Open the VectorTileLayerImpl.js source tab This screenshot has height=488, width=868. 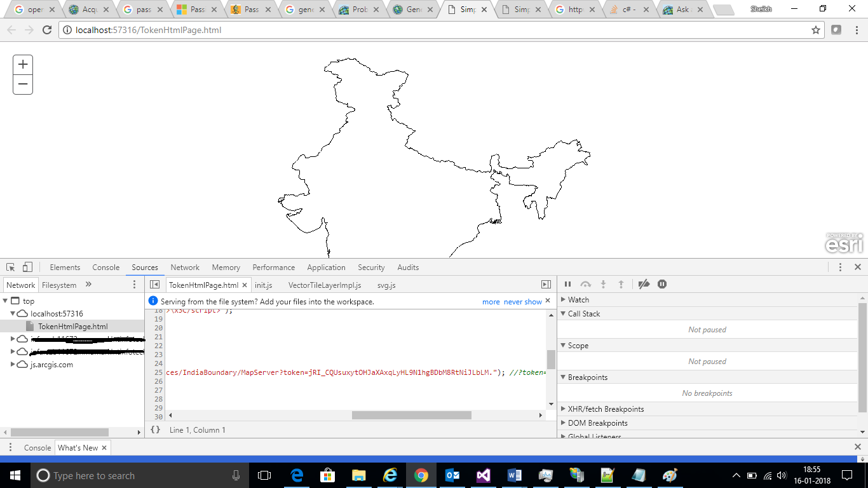click(x=325, y=285)
